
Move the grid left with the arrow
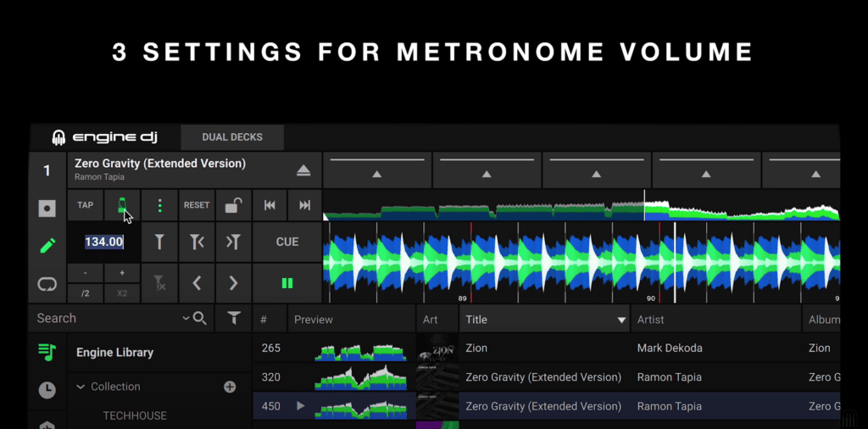point(197,283)
